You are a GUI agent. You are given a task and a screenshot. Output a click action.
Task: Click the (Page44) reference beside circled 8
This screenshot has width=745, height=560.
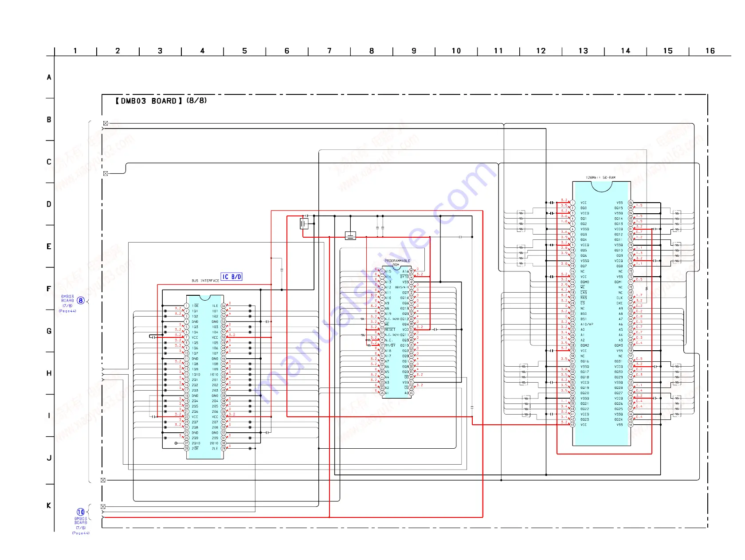(x=67, y=311)
